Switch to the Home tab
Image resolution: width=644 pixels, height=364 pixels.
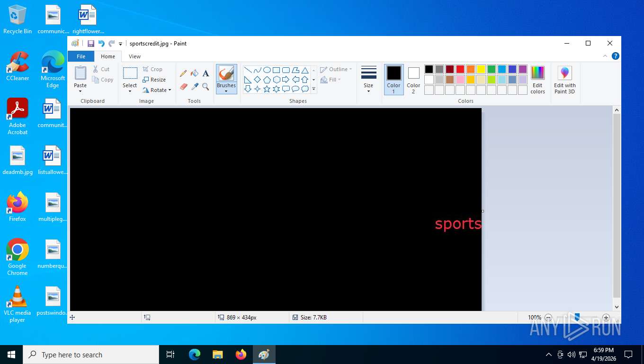108,56
